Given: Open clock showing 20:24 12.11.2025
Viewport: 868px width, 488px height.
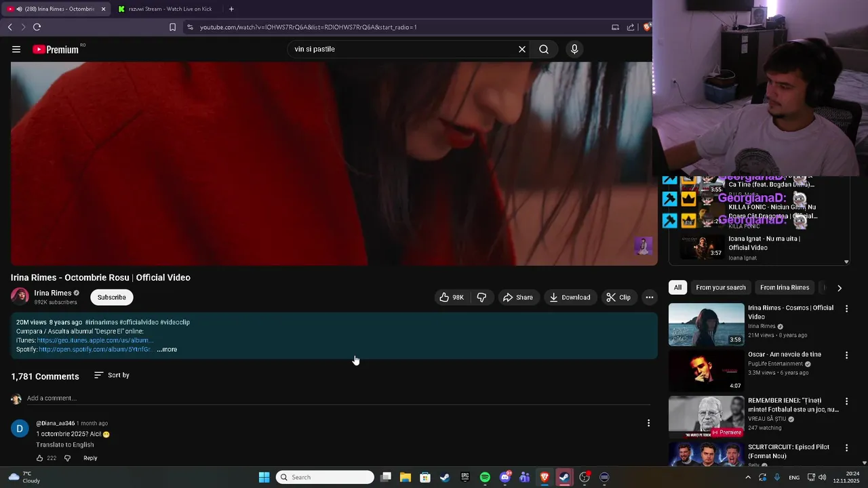Looking at the screenshot, I should tap(847, 477).
